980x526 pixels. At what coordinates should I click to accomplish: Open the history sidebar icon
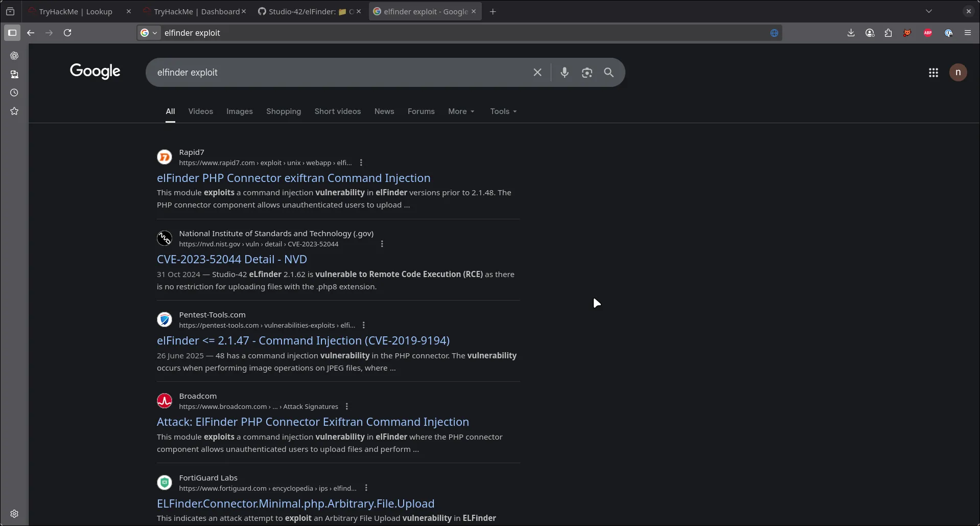pyautogui.click(x=14, y=93)
